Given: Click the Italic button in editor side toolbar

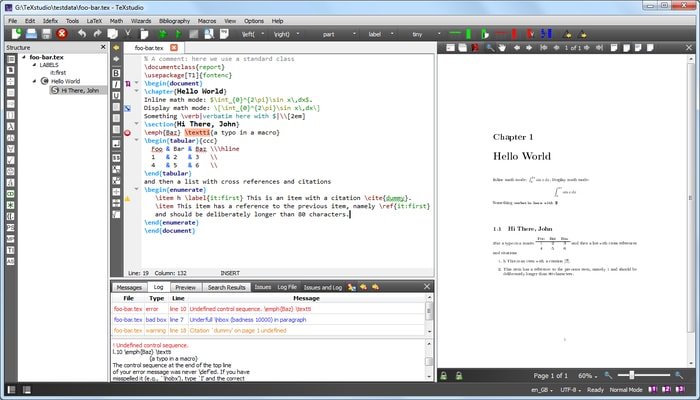Looking at the screenshot, I should [116, 84].
